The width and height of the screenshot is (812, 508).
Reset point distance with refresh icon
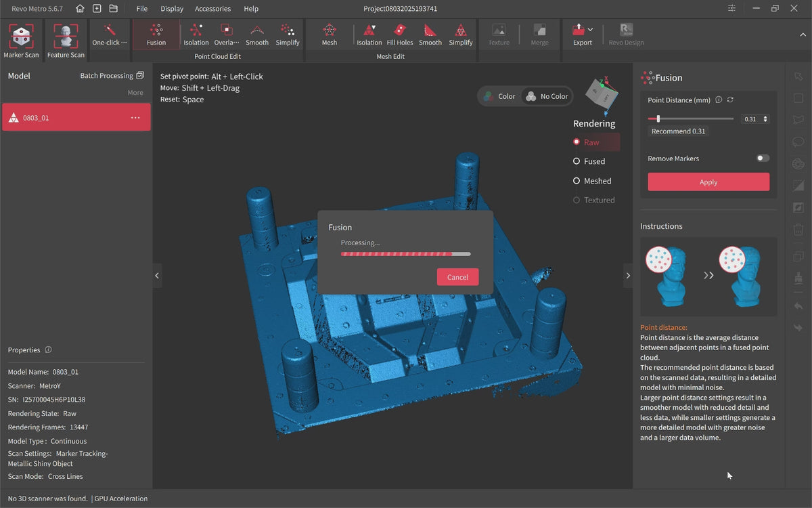(730, 100)
